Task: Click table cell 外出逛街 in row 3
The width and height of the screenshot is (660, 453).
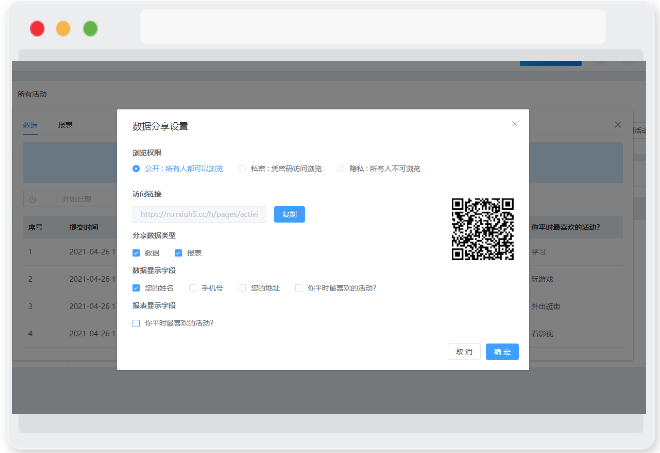Action: 546,306
